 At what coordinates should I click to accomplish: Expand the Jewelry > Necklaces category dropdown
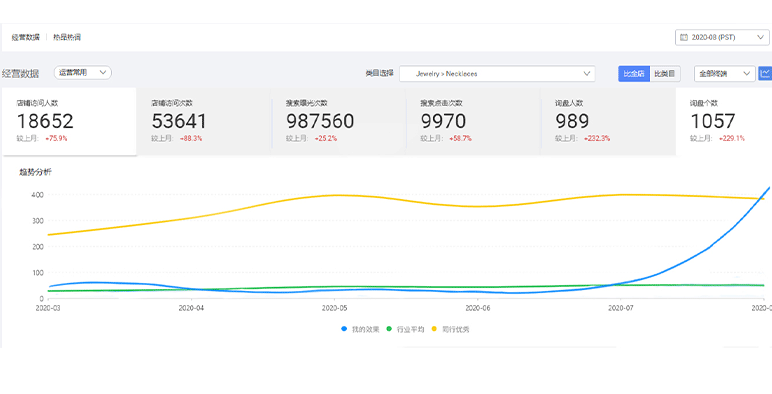coord(497,73)
